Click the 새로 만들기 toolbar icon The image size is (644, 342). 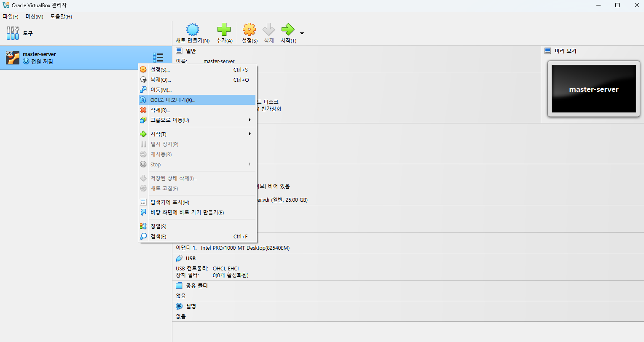193,29
